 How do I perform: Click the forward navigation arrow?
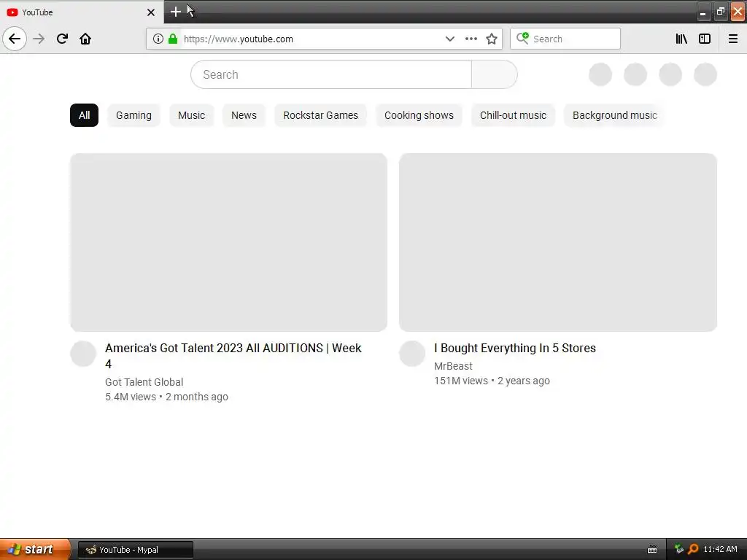click(39, 39)
